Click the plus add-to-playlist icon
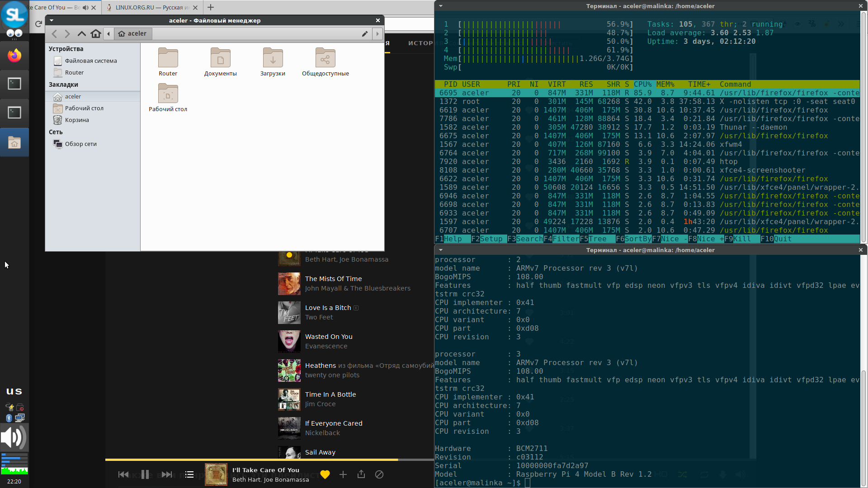868x488 pixels. (x=343, y=474)
